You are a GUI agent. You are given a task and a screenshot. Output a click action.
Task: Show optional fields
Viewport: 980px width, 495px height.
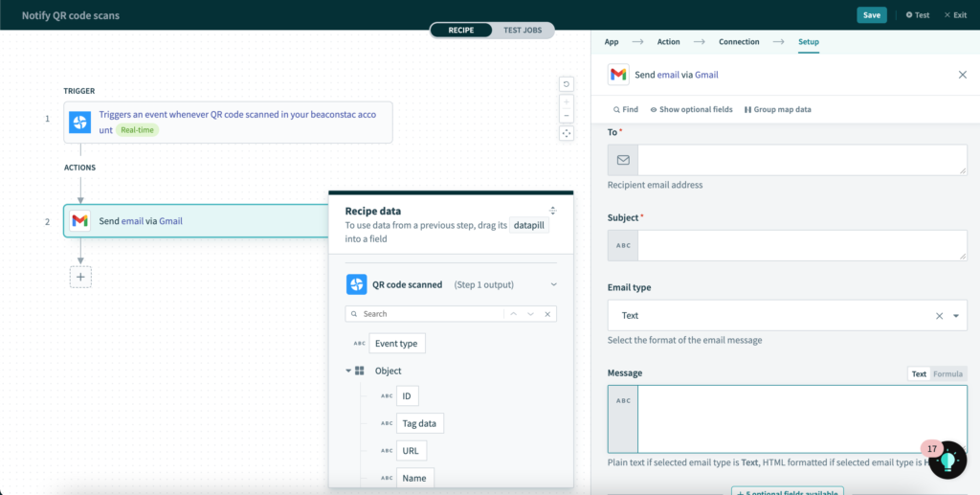click(x=691, y=109)
